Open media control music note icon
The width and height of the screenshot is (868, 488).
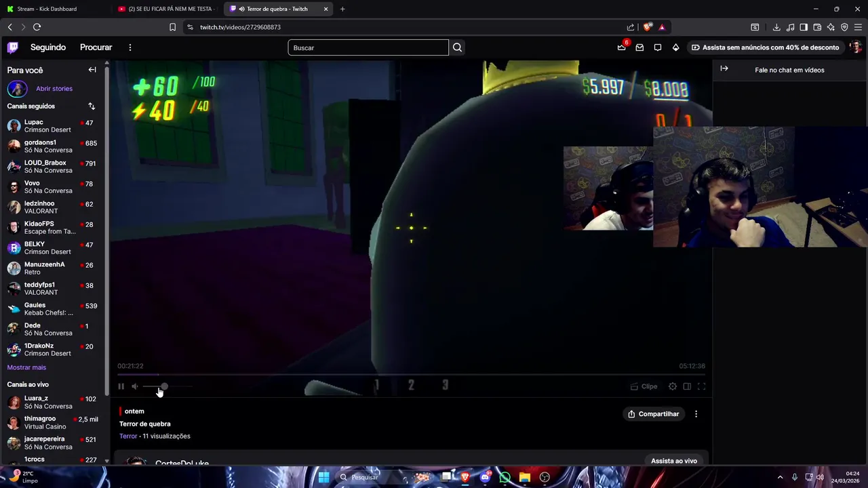click(790, 27)
